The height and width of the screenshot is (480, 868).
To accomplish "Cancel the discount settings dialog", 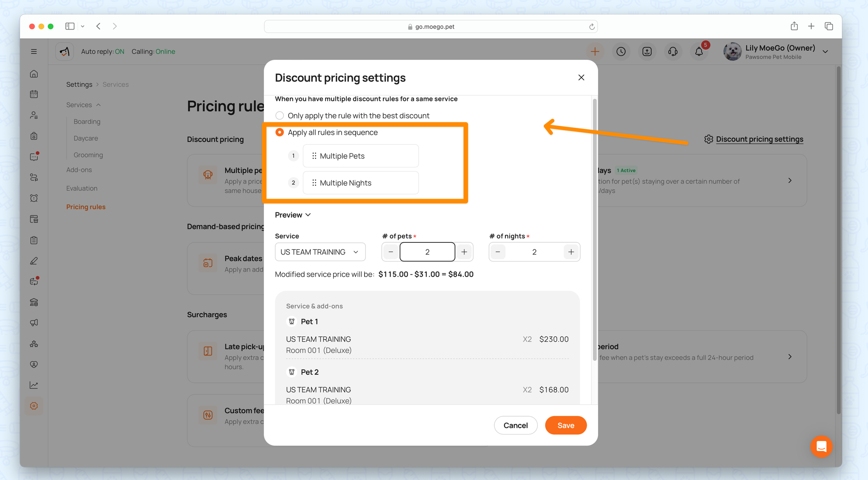I will pyautogui.click(x=516, y=425).
